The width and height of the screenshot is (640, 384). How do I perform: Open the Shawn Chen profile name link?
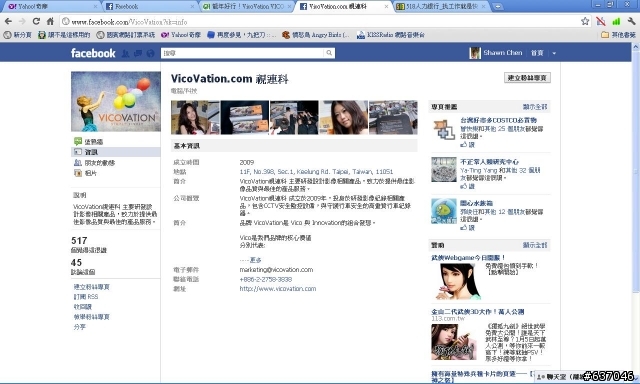503,53
